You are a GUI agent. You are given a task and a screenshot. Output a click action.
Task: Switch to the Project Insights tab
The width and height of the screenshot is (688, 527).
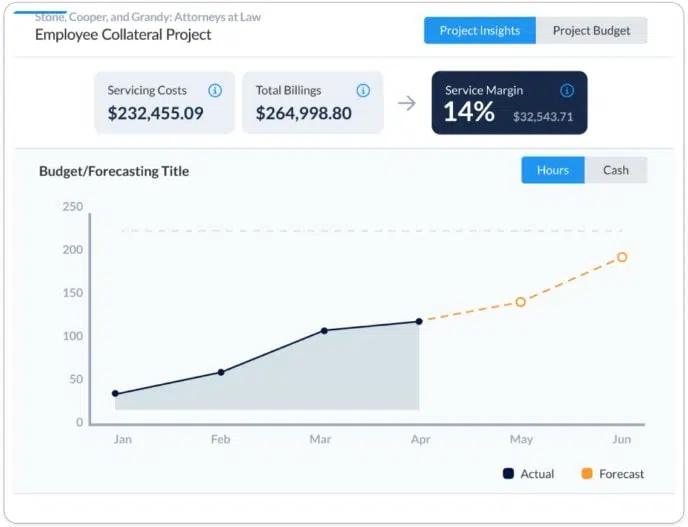coord(479,30)
